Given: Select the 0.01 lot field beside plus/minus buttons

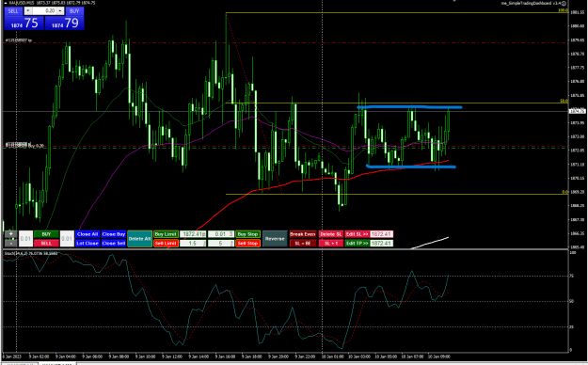Looking at the screenshot, I should (x=25, y=239).
